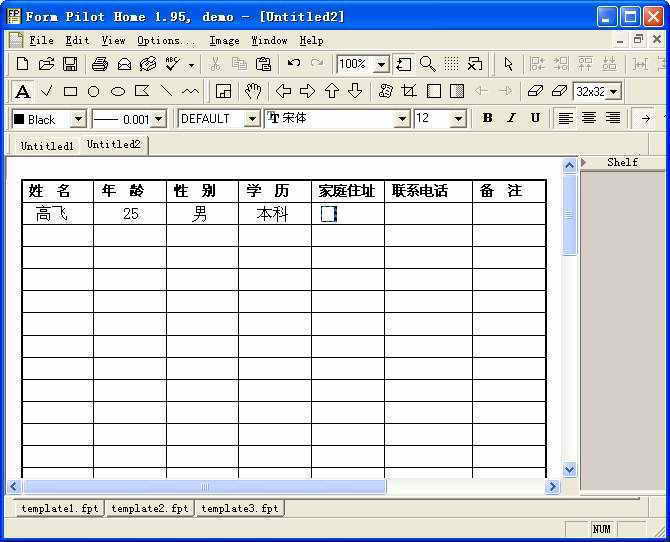Open the font size 12 dropdown
Image resolution: width=670 pixels, height=542 pixels.
click(x=458, y=119)
